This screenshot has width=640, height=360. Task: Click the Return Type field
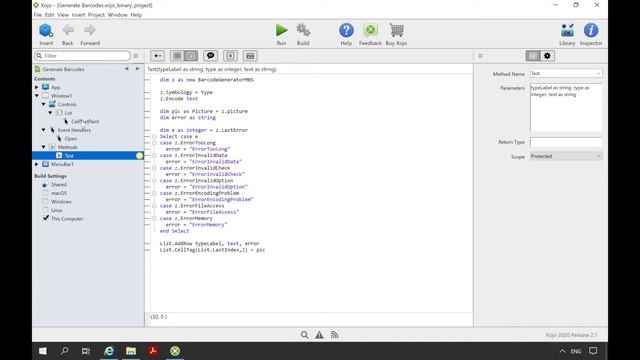[566, 142]
